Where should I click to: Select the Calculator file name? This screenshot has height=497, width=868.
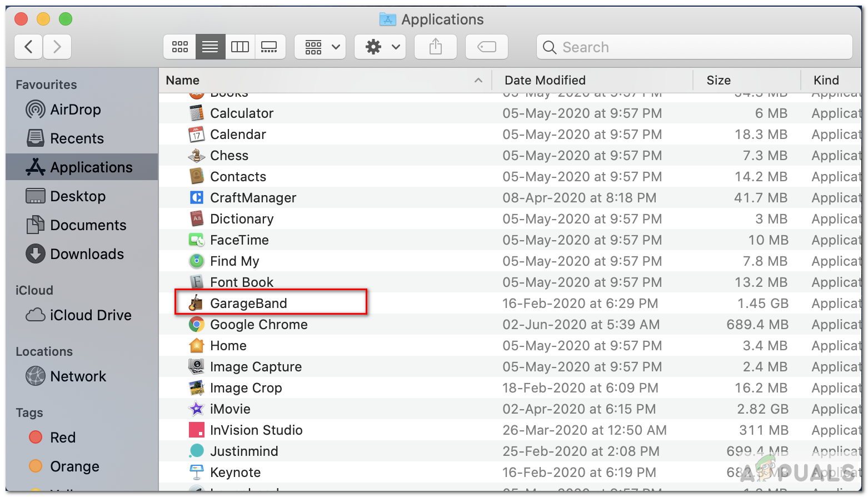[242, 113]
